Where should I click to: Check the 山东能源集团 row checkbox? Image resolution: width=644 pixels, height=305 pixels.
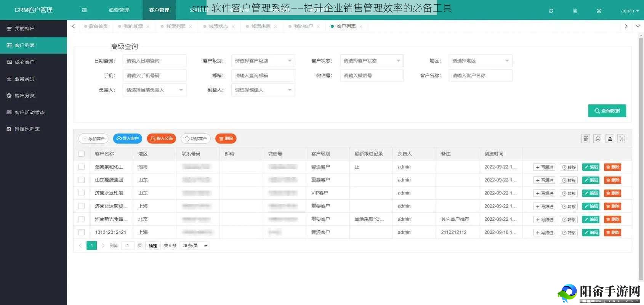(82, 180)
